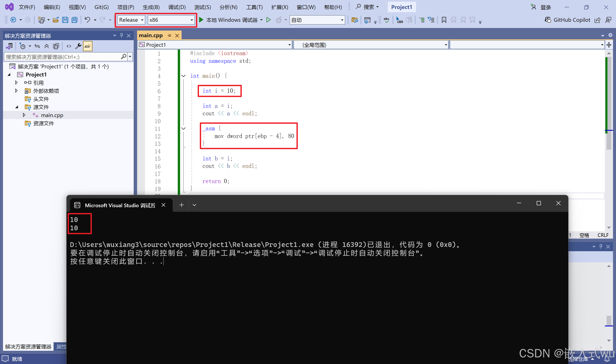This screenshot has height=364, width=616.
Task: Collapse all with the double chevron icon
Action: click(46, 46)
